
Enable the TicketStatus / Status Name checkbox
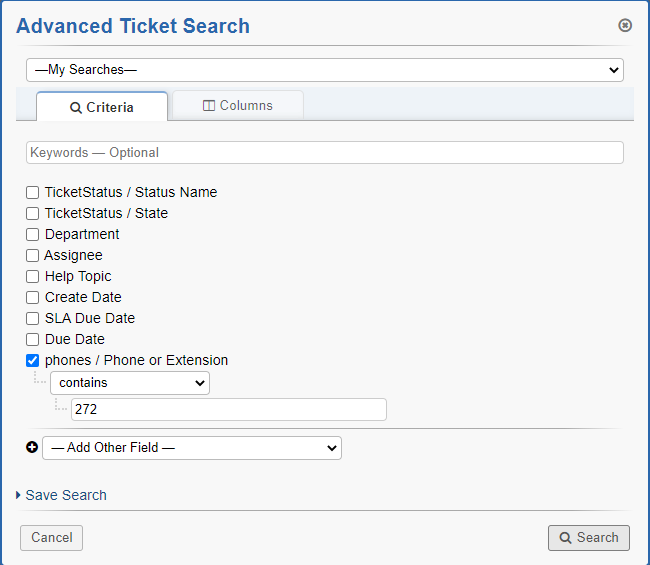click(33, 192)
